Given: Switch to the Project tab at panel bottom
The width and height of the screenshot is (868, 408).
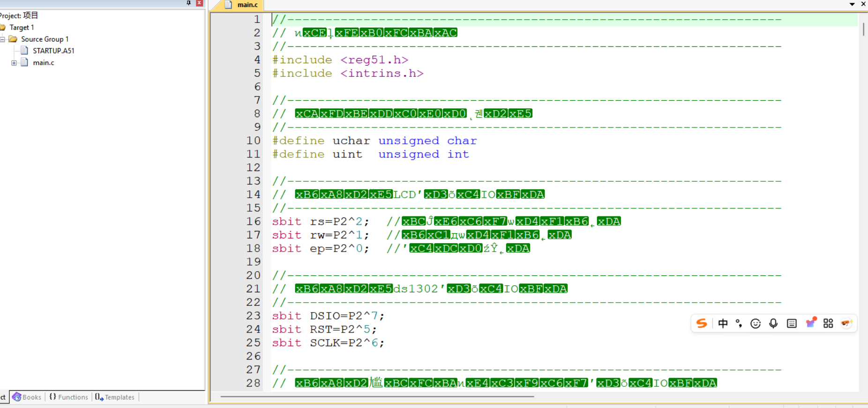Looking at the screenshot, I should [x=3, y=397].
